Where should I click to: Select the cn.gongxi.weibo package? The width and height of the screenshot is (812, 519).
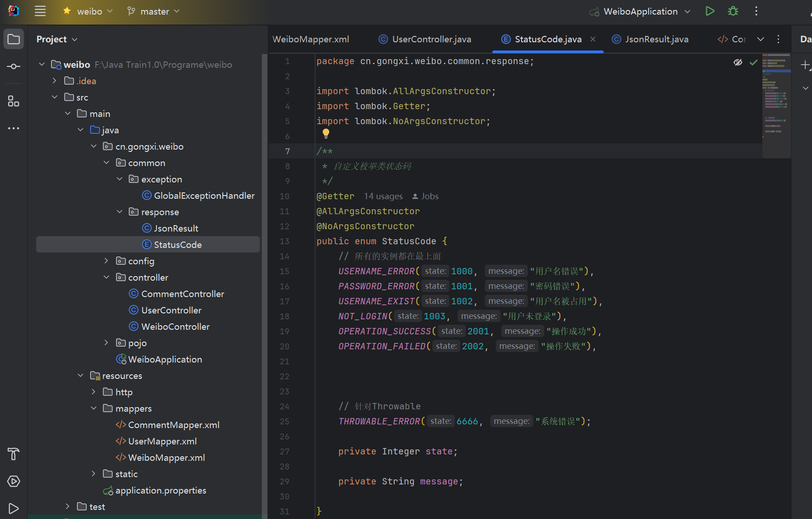pos(143,146)
